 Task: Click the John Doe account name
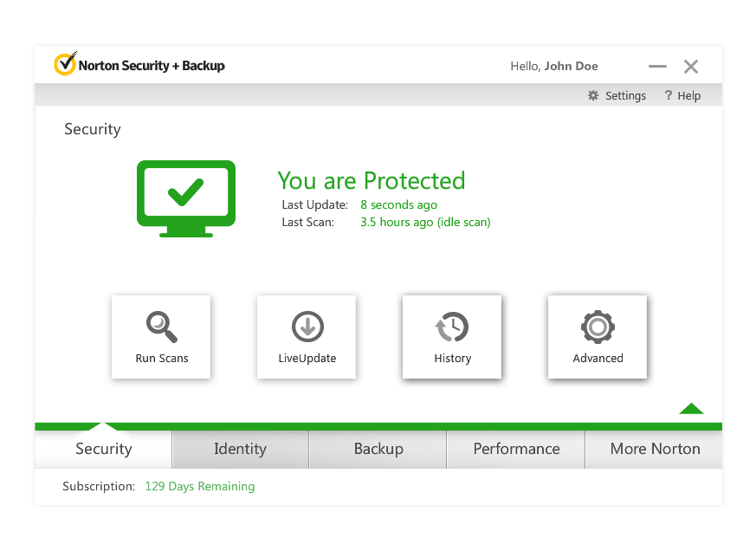571,66
